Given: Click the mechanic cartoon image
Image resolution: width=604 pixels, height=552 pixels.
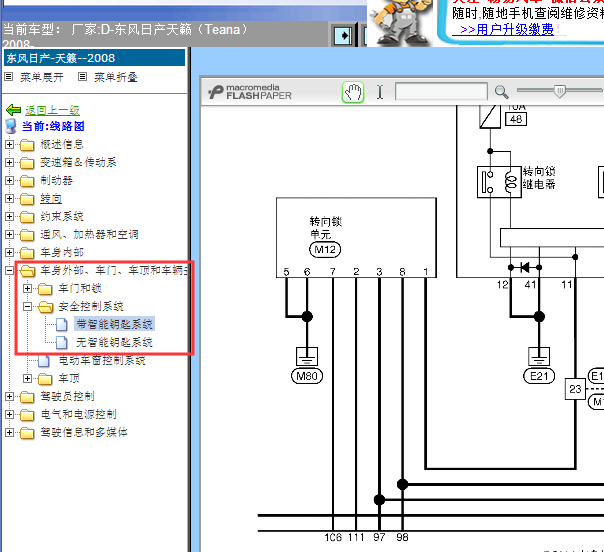Looking at the screenshot, I should (x=401, y=22).
